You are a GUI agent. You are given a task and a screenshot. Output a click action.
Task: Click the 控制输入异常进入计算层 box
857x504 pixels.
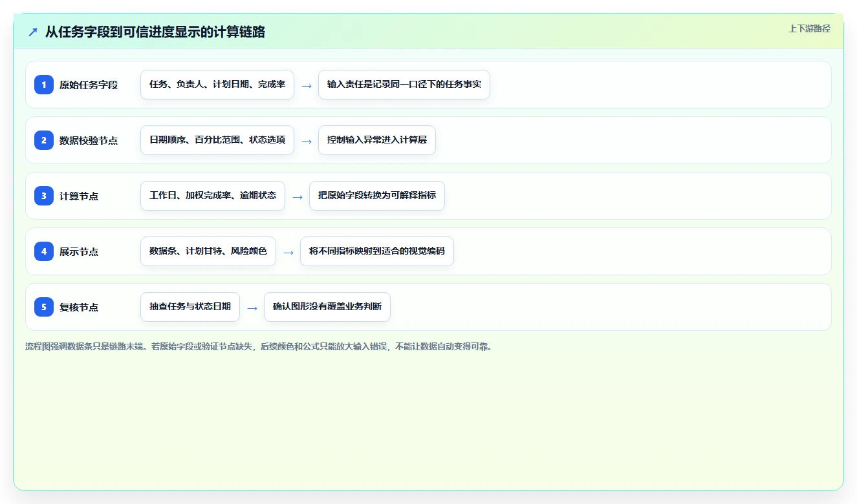tap(377, 140)
